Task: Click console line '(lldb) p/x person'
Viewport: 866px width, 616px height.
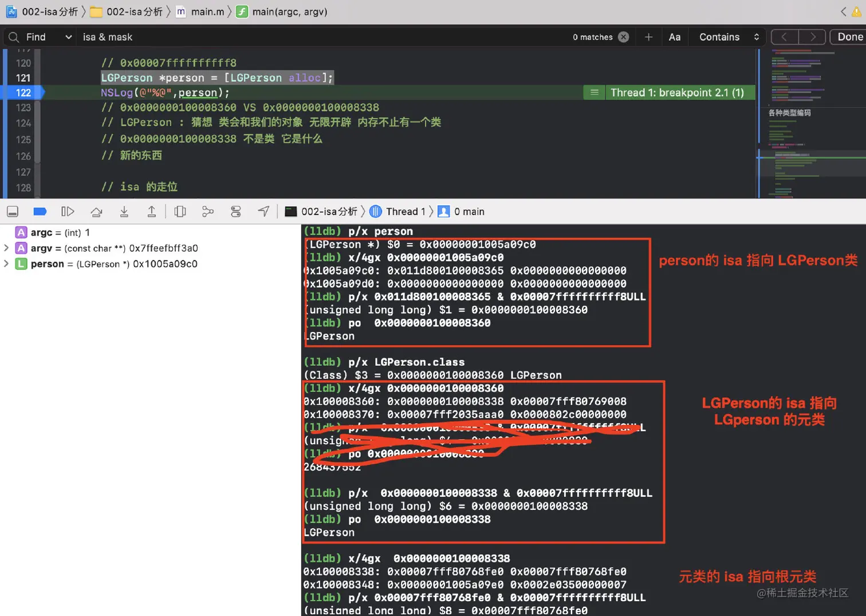Action: [x=358, y=231]
